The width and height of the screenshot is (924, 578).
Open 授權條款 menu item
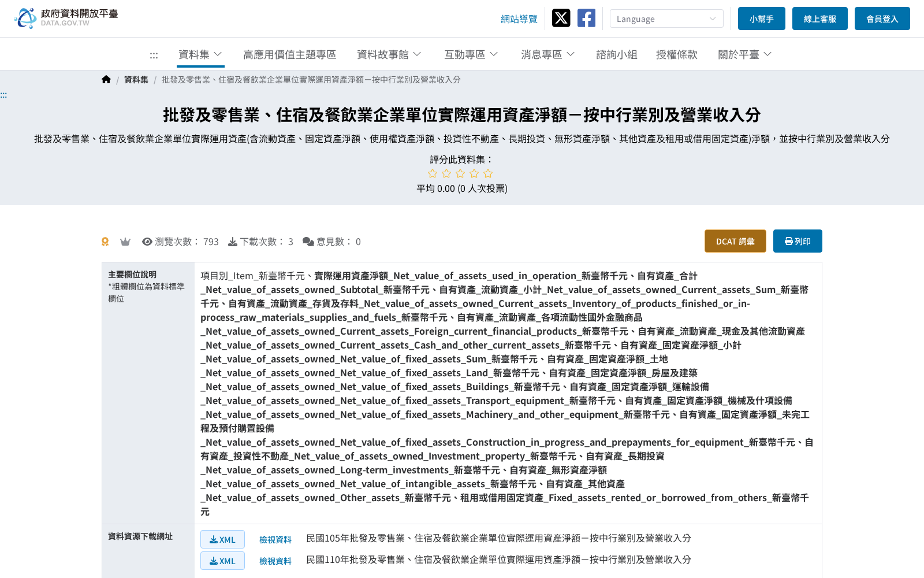[676, 54]
